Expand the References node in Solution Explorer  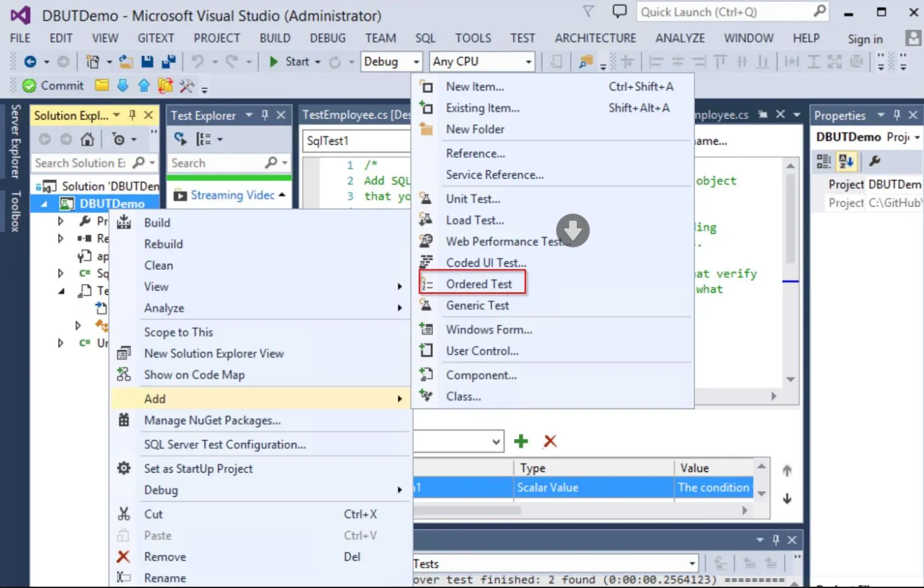(61, 238)
